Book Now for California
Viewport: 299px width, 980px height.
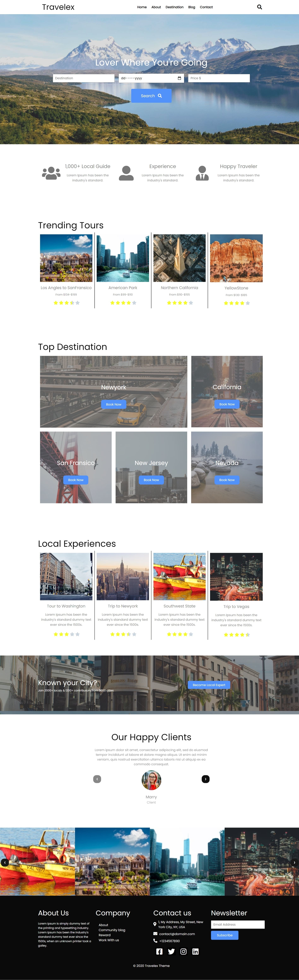point(227,404)
